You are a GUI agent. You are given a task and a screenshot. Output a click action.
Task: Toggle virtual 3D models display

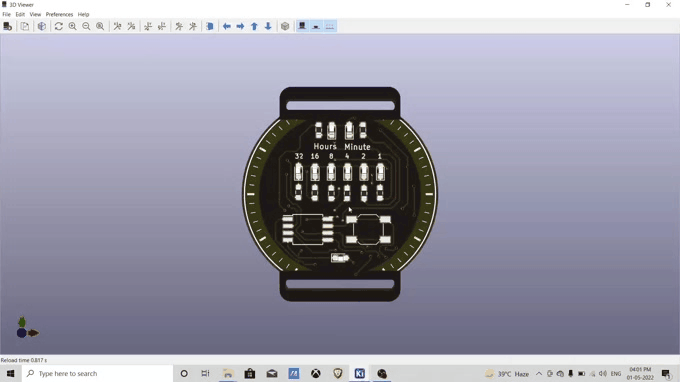[330, 26]
